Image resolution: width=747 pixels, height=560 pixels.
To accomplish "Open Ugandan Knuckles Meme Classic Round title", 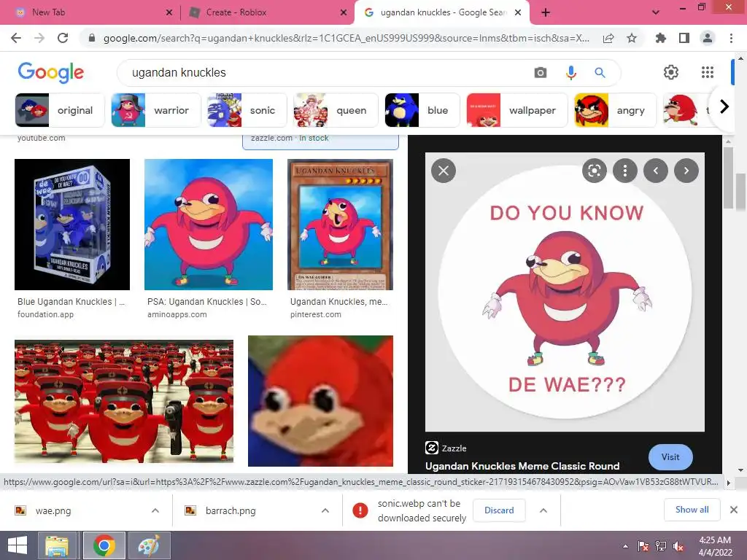I will 522,466.
